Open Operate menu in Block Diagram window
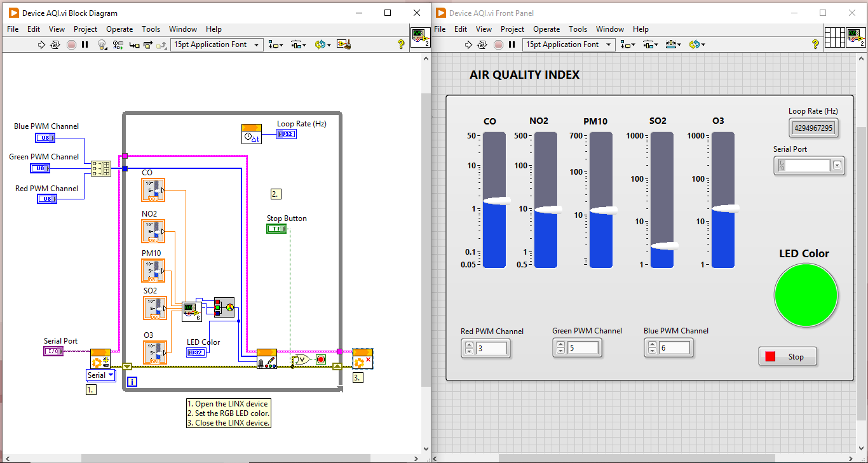 click(119, 29)
